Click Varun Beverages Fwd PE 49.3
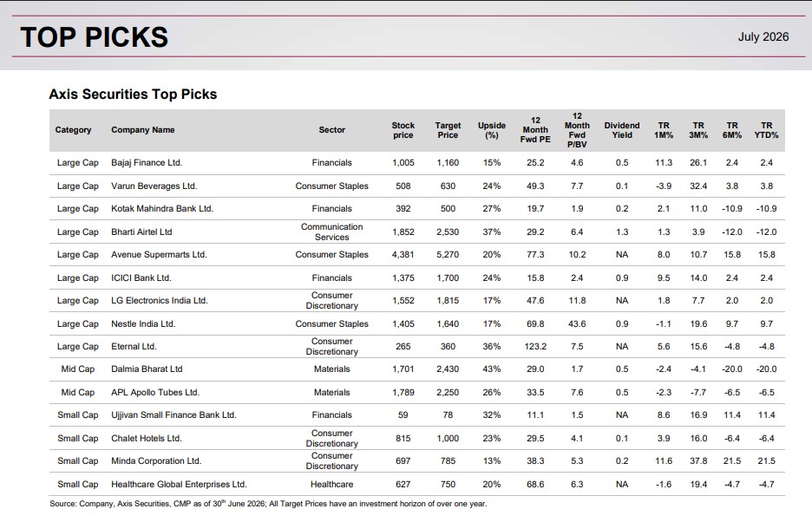The height and width of the screenshot is (522, 812). point(535,186)
